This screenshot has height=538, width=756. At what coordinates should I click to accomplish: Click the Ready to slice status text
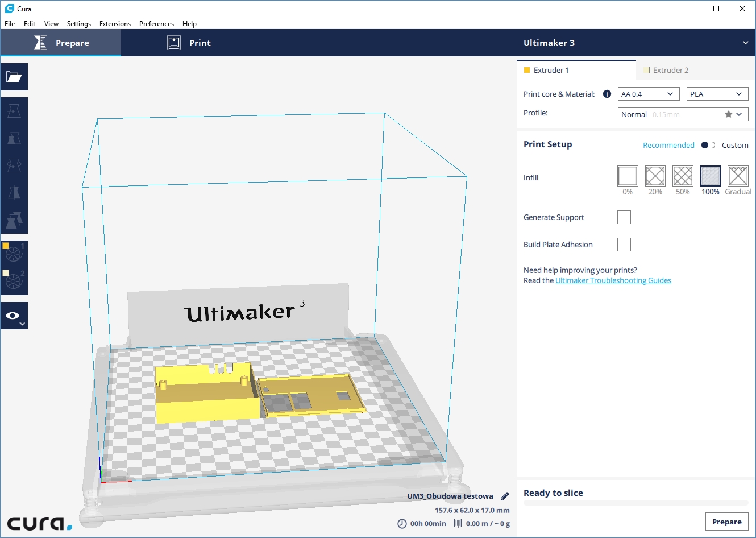click(553, 493)
